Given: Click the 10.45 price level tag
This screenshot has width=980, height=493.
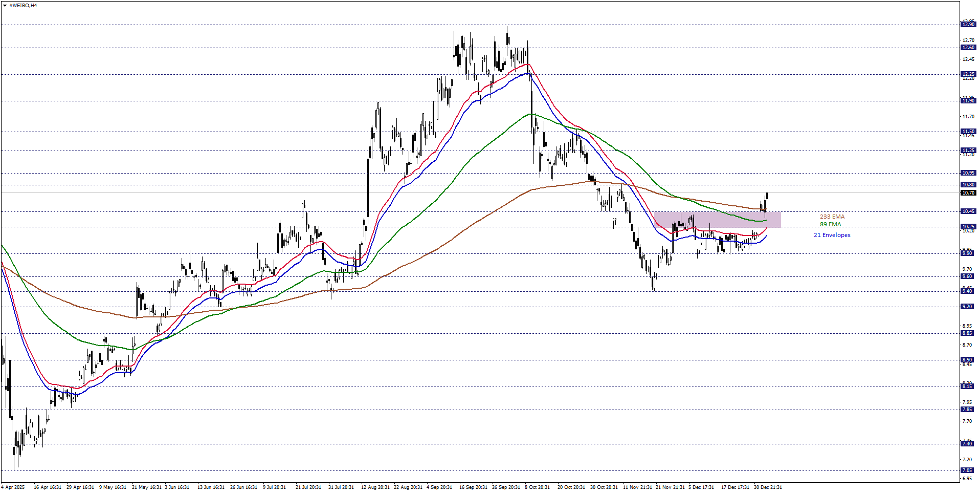Looking at the screenshot, I should [968, 211].
